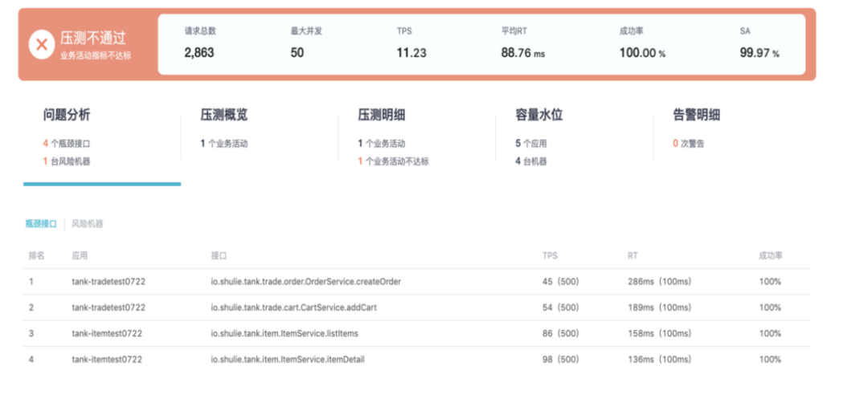
Task: Click the 排名 column header
Action: 36,256
